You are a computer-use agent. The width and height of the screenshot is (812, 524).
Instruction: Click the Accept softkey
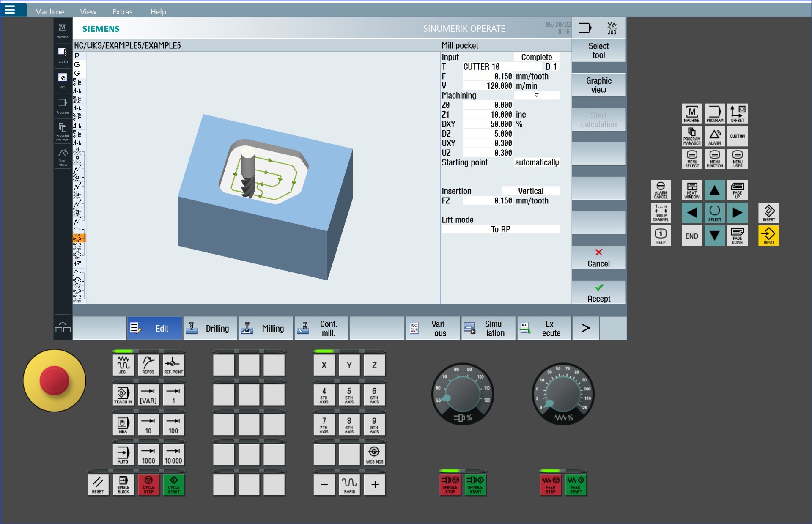(599, 293)
